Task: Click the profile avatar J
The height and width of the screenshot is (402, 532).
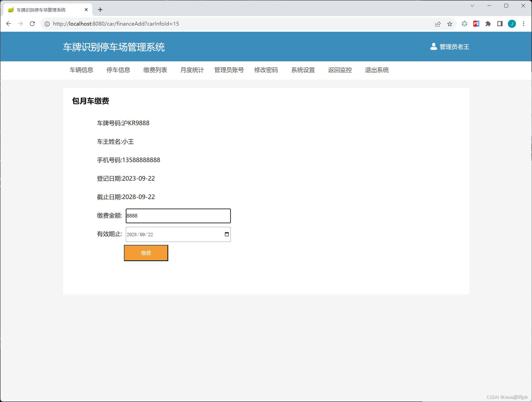Action: [x=512, y=24]
